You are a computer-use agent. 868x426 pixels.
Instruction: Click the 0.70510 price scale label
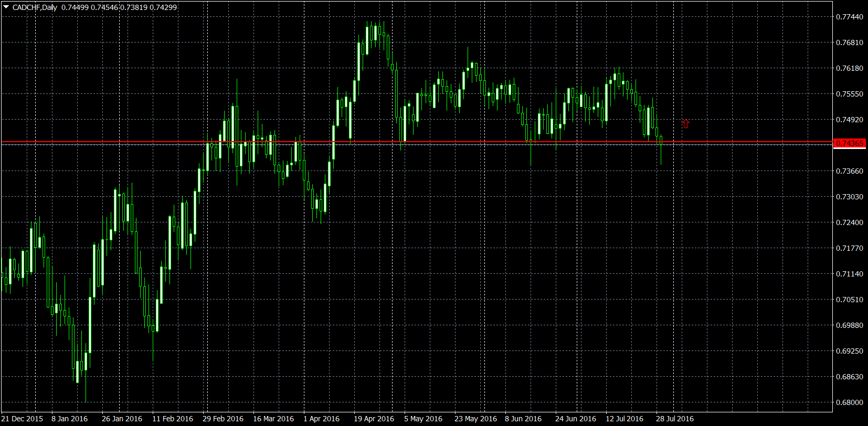click(849, 300)
